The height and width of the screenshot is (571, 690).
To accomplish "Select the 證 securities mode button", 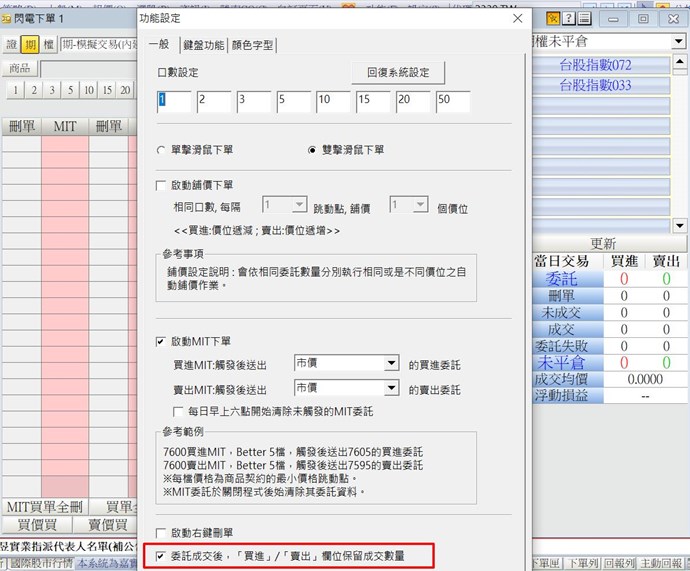I will tap(12, 45).
